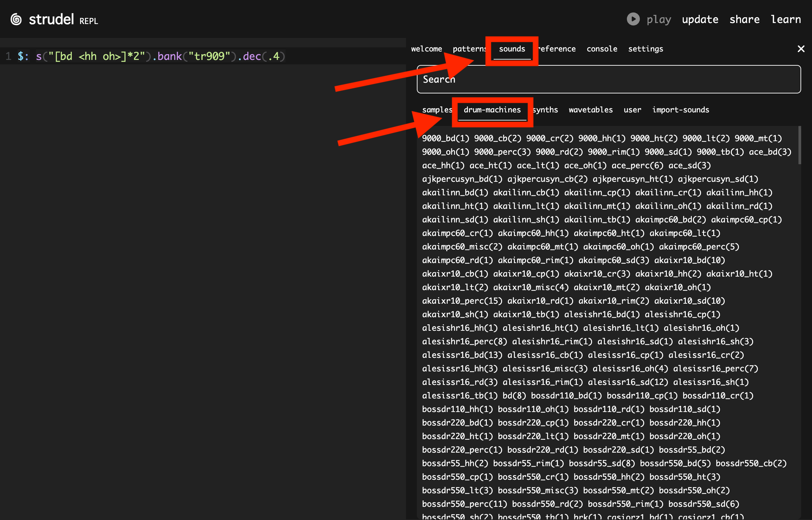Open the learn link
The image size is (812, 520).
point(786,19)
